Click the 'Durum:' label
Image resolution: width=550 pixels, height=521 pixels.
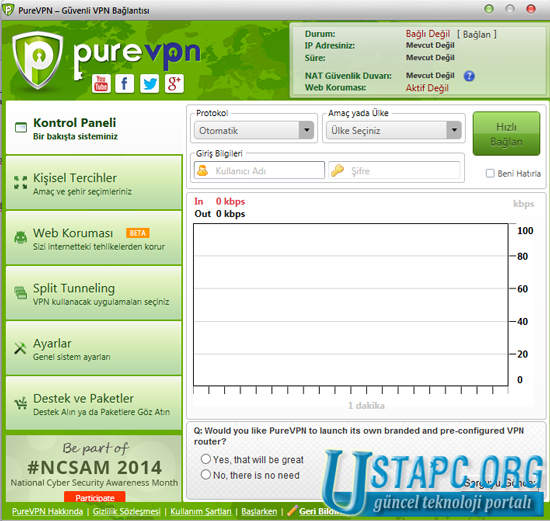(320, 34)
